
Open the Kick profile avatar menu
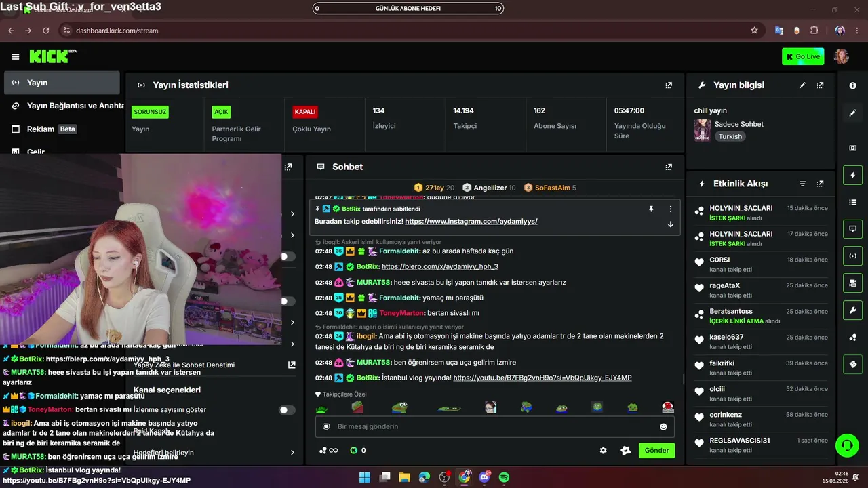tap(842, 56)
